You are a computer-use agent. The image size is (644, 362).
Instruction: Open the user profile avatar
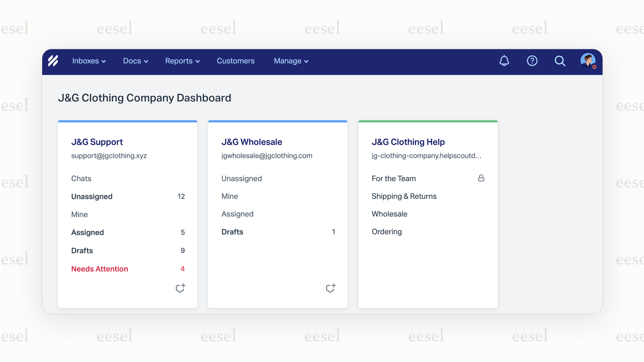(588, 61)
